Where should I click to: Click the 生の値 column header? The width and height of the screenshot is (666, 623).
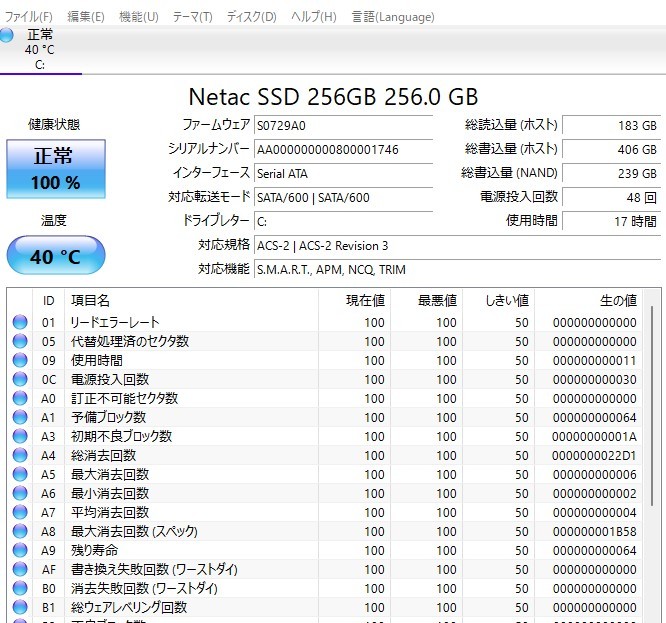point(617,300)
